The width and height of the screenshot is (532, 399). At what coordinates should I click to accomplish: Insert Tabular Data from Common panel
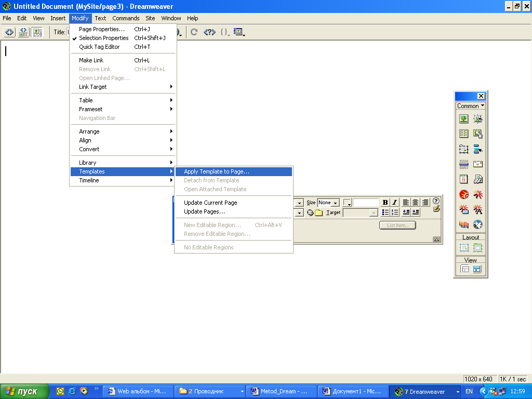point(478,134)
